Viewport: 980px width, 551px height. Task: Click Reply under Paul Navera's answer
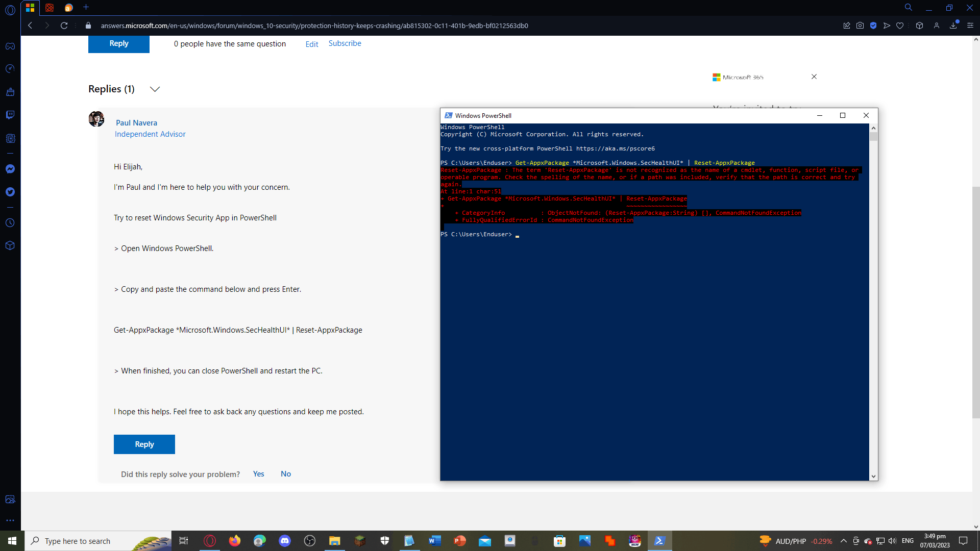(x=144, y=444)
